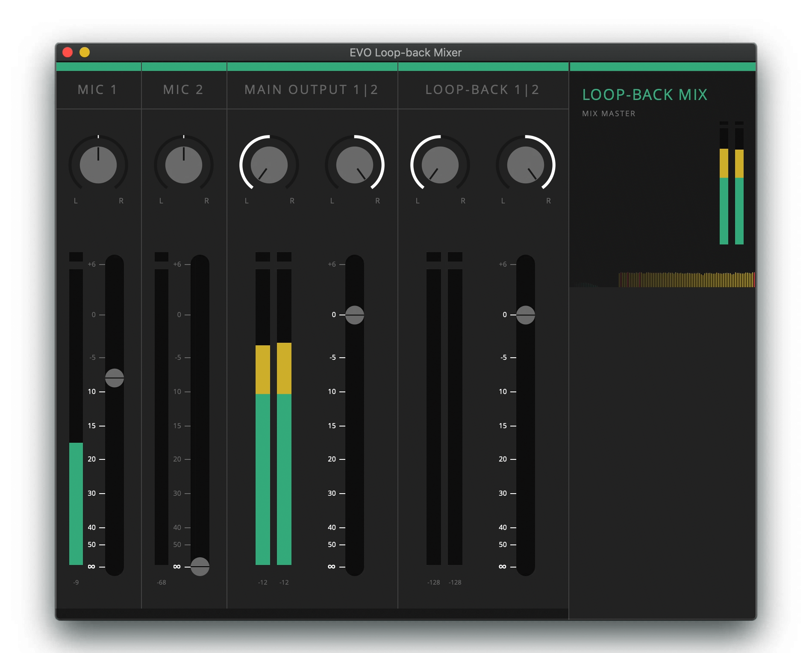Screen dimensions: 812x653
Task: Minimize the EVO Loop-back Mixer window
Action: coord(85,52)
